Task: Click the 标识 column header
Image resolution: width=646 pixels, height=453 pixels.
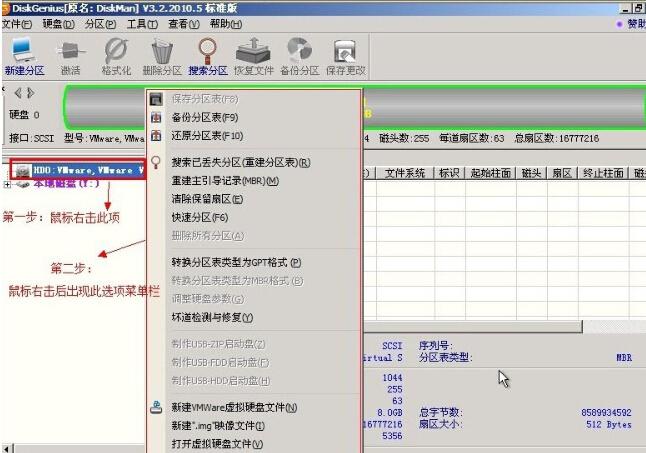Action: (449, 173)
